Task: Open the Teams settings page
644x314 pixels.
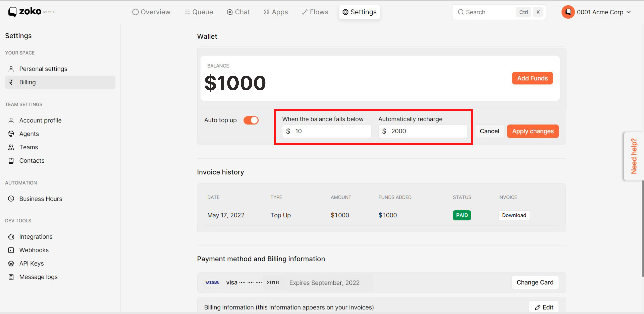Action: (x=60, y=147)
